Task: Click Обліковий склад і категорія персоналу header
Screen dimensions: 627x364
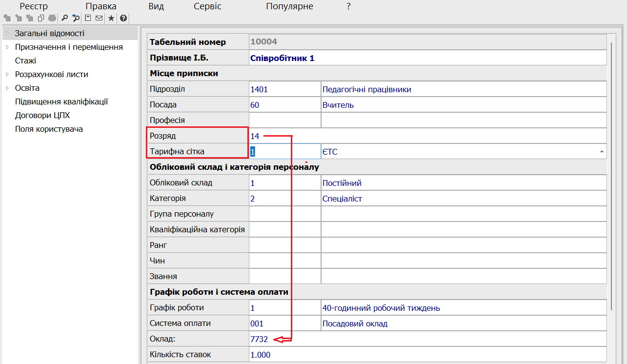Action: (377, 167)
